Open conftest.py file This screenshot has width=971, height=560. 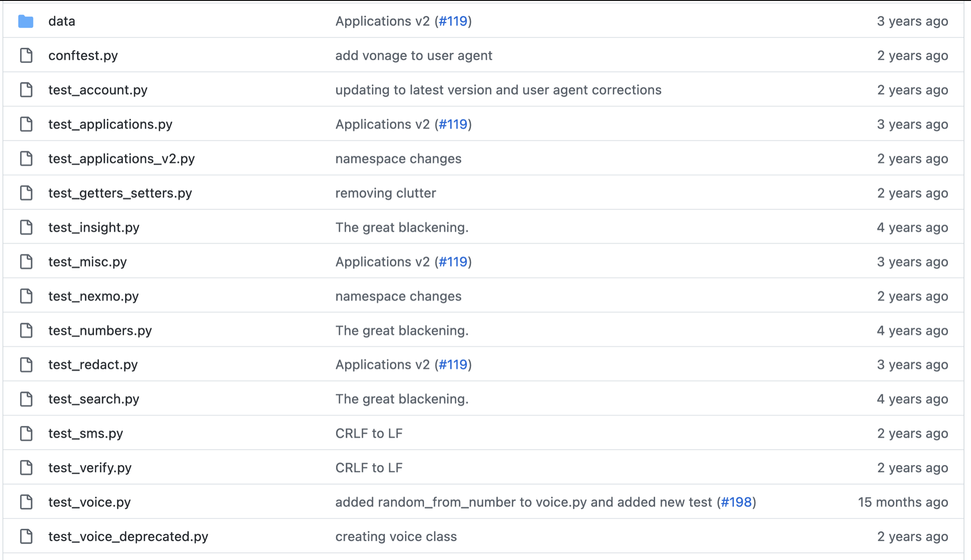click(83, 55)
